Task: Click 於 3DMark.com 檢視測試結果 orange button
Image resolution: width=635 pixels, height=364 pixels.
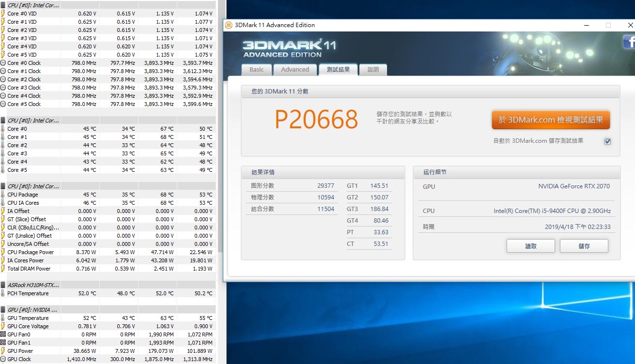Action: coord(551,120)
